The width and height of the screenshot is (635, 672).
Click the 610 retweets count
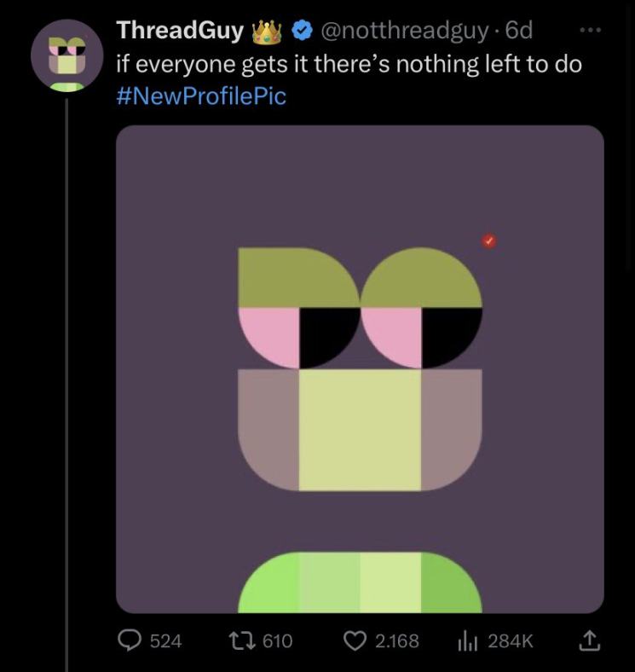tap(277, 640)
